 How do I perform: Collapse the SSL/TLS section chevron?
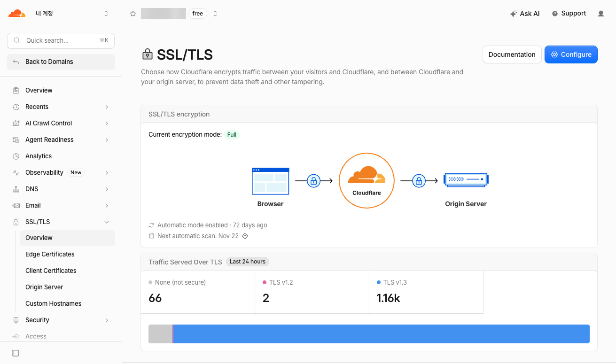107,222
